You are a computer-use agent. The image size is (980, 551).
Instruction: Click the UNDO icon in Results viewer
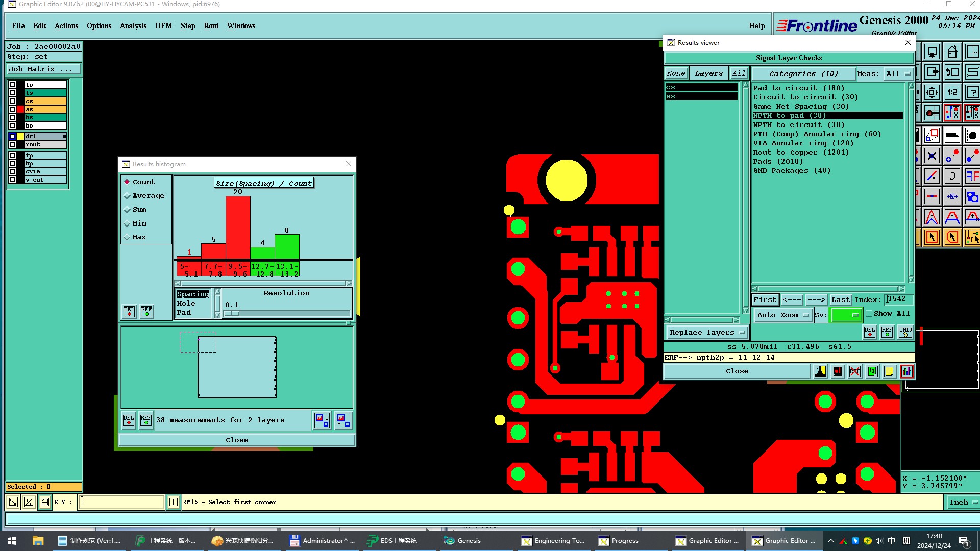coord(905,332)
